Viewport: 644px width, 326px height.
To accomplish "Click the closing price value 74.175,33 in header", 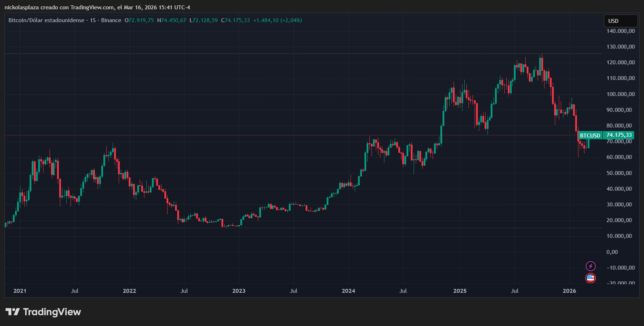I will click(237, 20).
